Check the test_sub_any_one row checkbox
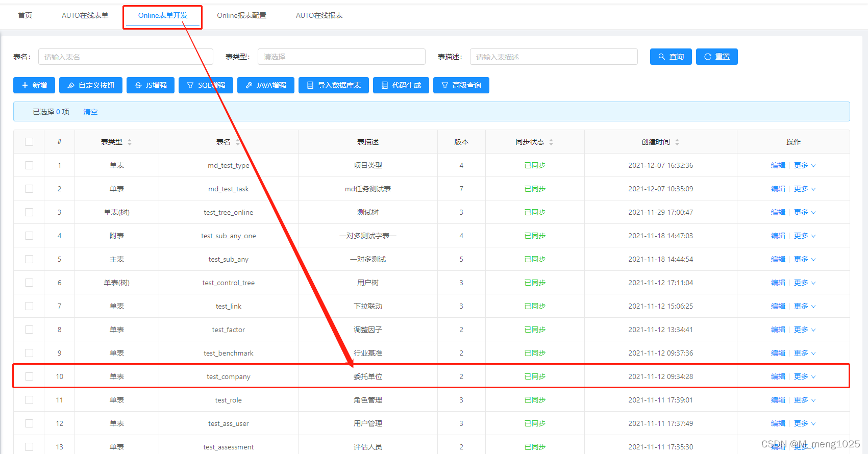The width and height of the screenshot is (868, 454). point(29,236)
